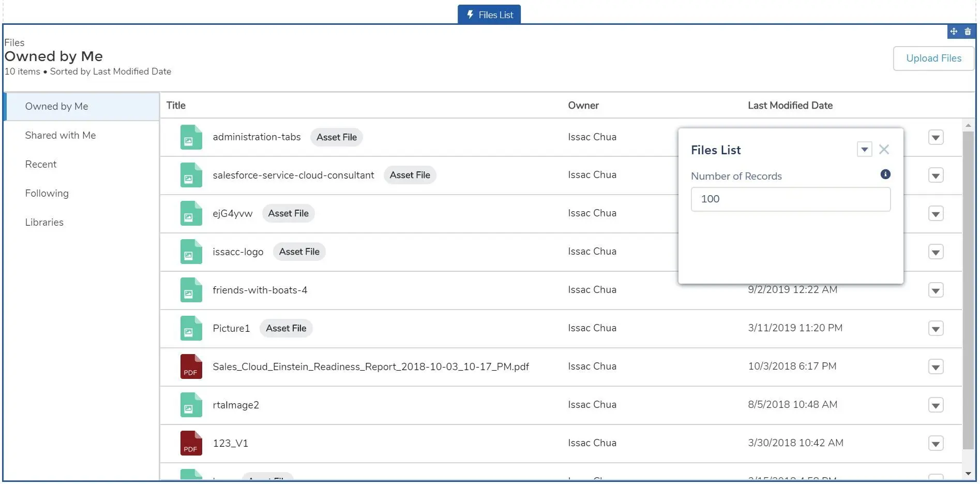Click the file list scrollbar thumb
The image size is (980, 484).
968,290
